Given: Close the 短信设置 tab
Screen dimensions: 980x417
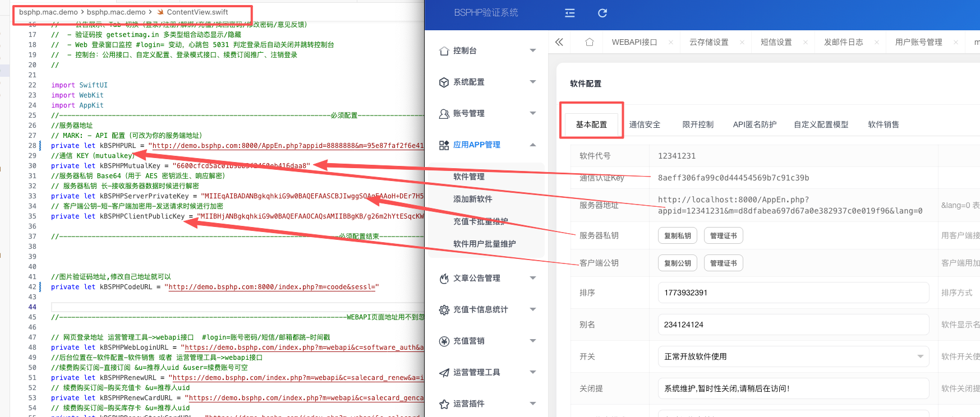Looking at the screenshot, I should coord(806,43).
